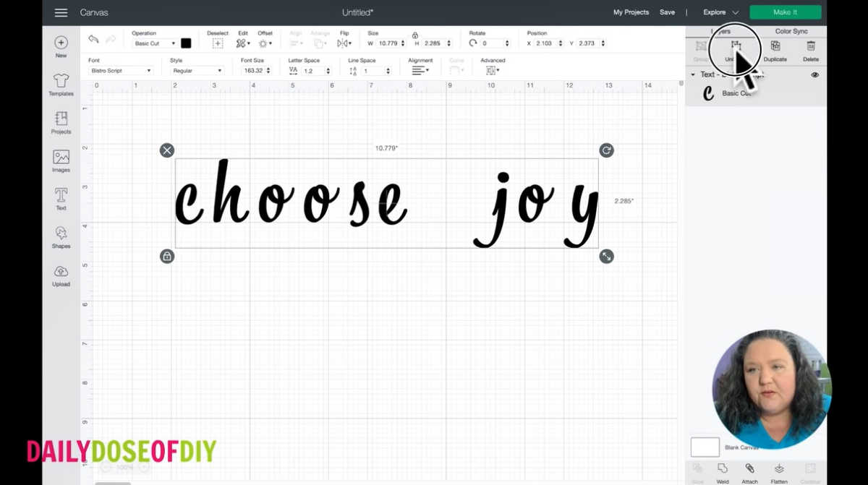Click the Untitled* project title
This screenshot has width=868, height=485.
coord(358,12)
